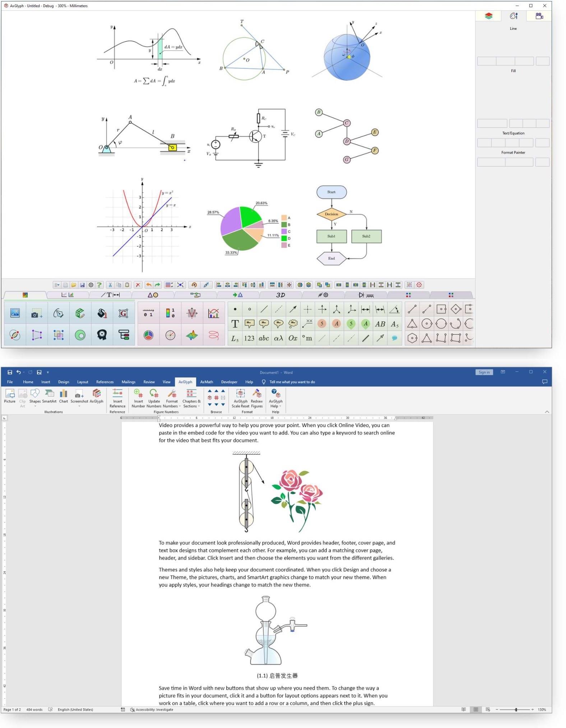Open the palette style tab in AxGlyph side panel
Image resolution: width=566 pixels, height=728 pixels.
point(514,16)
